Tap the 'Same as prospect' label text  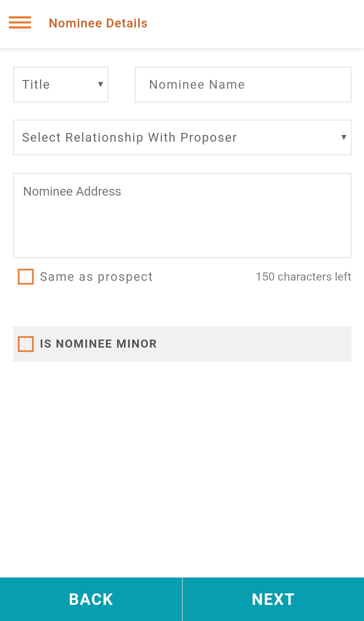tap(96, 277)
